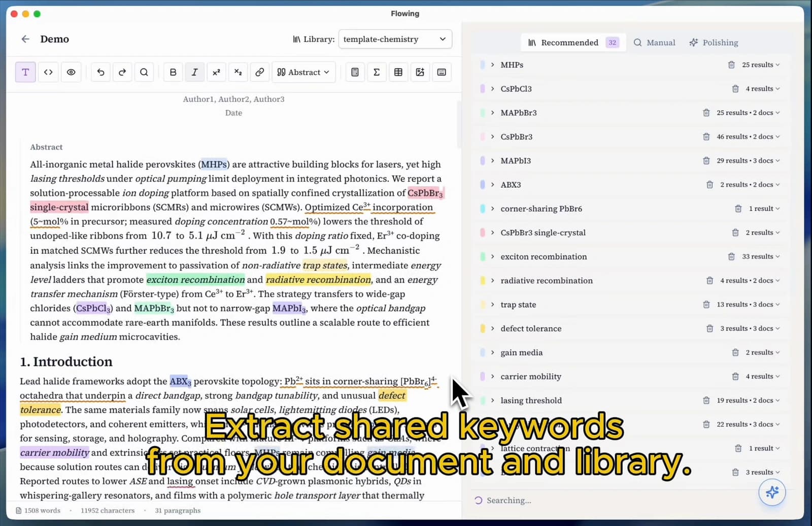
Task: Open the Library template-chemistry dropdown
Action: pyautogui.click(x=395, y=39)
